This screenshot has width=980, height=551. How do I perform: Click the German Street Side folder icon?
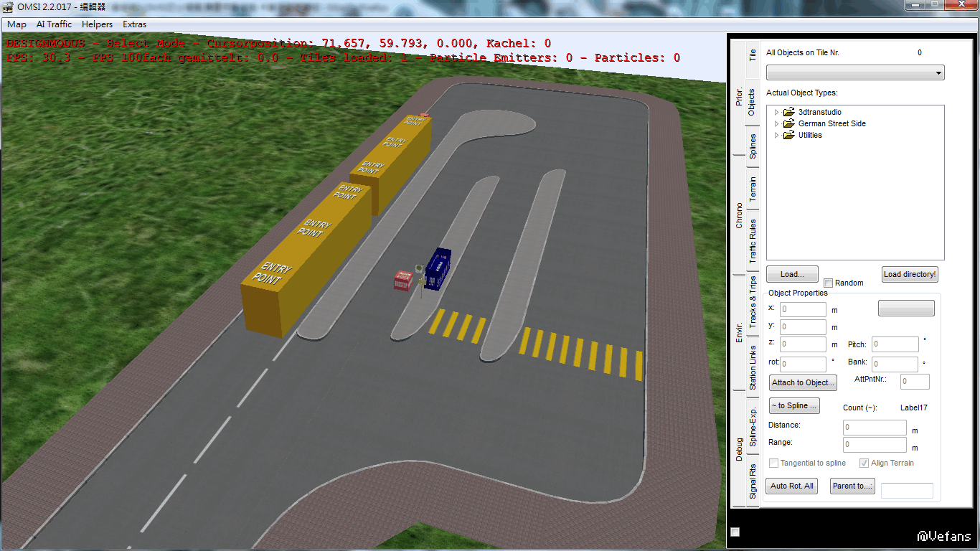[788, 123]
